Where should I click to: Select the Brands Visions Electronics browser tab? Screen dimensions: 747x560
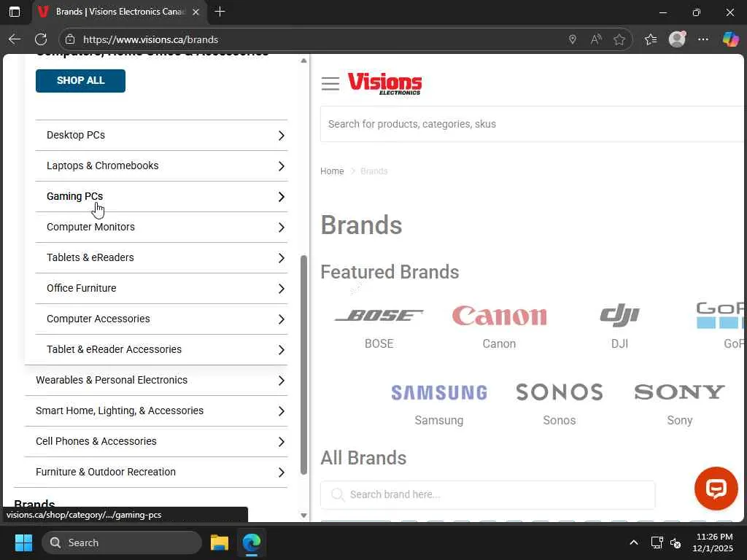(120, 12)
